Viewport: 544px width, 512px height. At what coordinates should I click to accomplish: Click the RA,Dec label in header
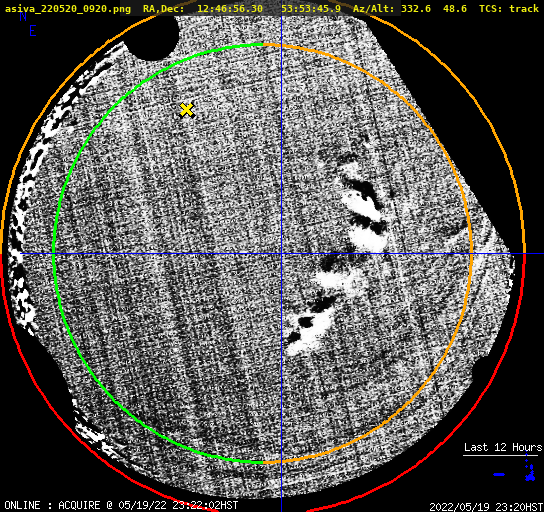[x=163, y=9]
